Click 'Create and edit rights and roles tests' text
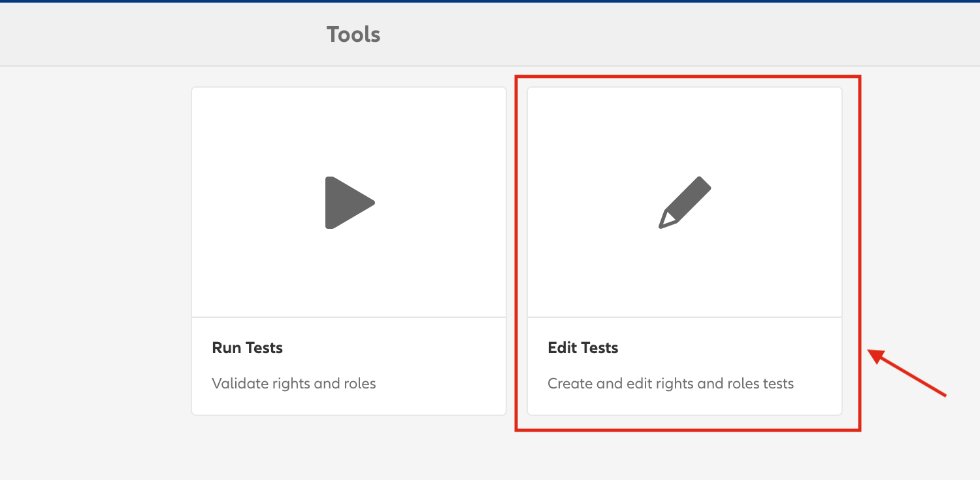This screenshot has width=980, height=480. tap(670, 383)
